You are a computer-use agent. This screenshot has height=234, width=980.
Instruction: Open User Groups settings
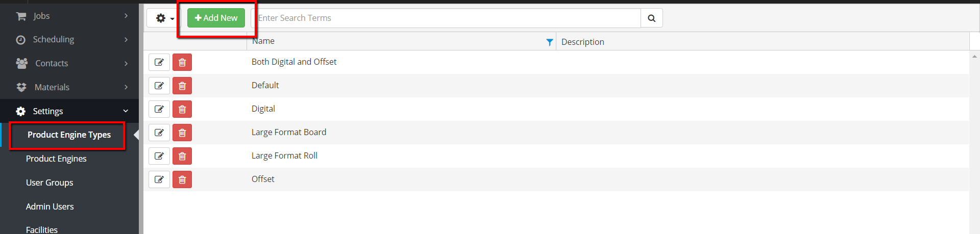click(x=50, y=183)
